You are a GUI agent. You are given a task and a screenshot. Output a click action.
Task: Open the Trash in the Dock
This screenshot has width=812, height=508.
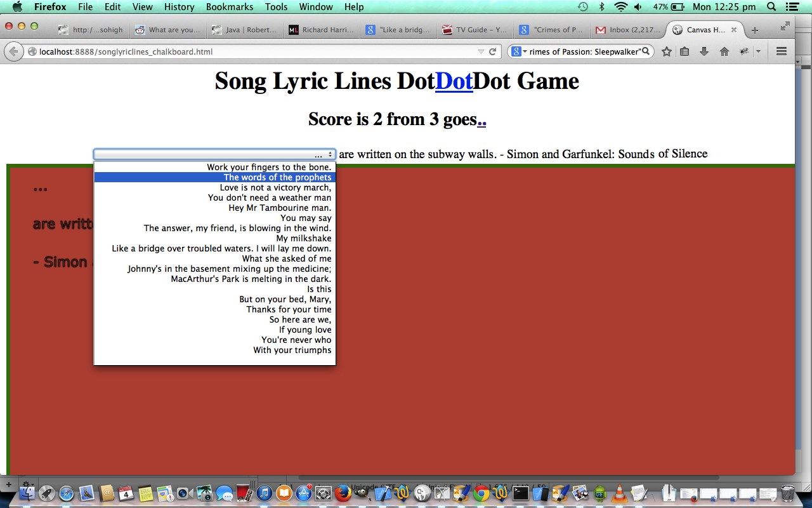(787, 493)
